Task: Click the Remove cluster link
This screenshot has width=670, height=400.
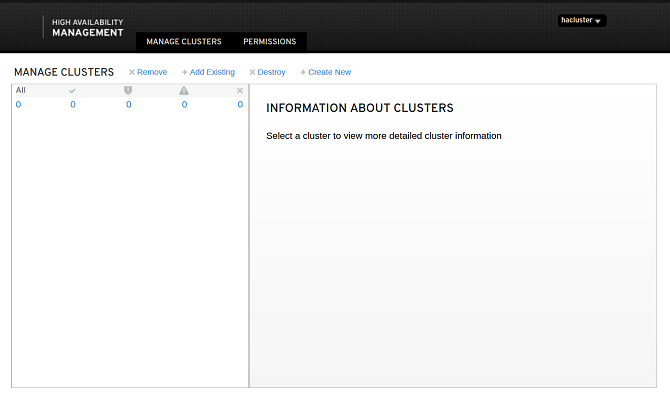Action: click(x=152, y=72)
